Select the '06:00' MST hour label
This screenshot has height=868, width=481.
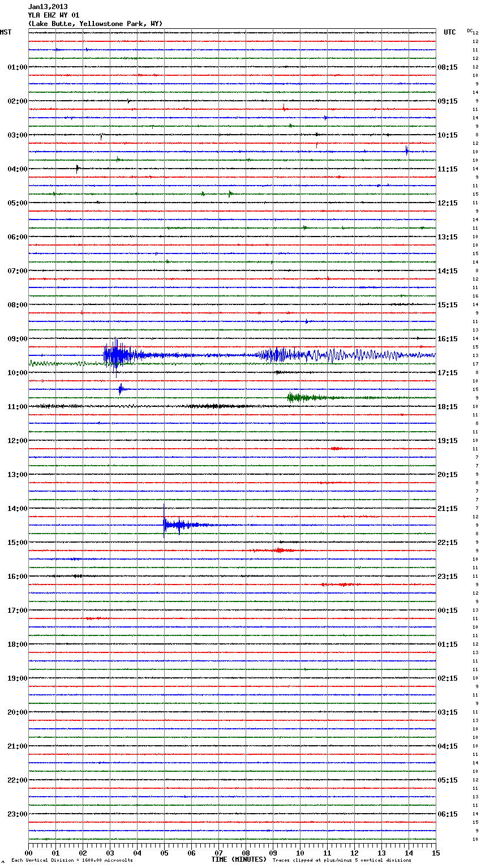(18, 237)
